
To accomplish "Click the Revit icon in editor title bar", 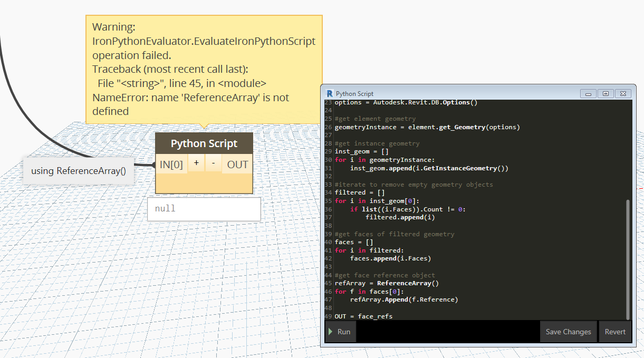I will point(330,93).
